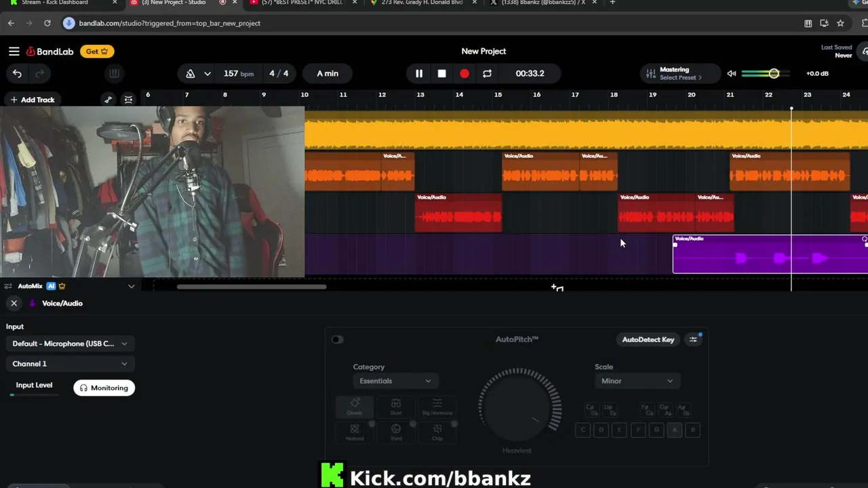Click AutoDetect Key button
The image size is (868, 488).
click(x=648, y=340)
